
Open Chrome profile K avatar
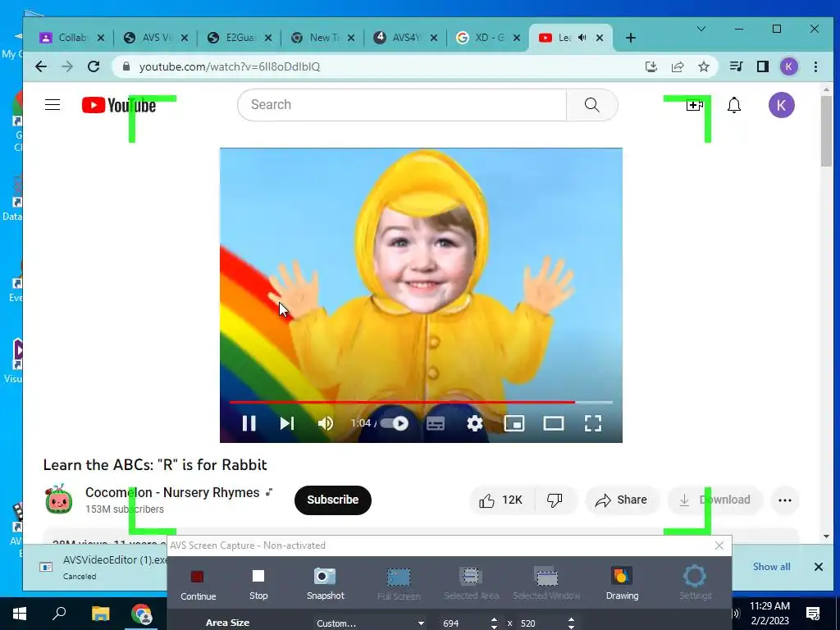pyautogui.click(x=788, y=66)
